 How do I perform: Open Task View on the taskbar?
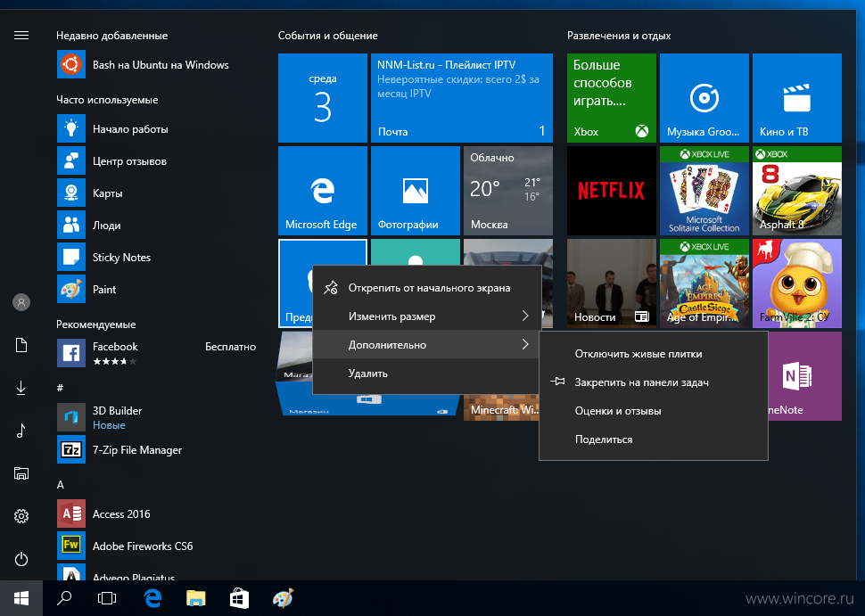pyautogui.click(x=107, y=598)
